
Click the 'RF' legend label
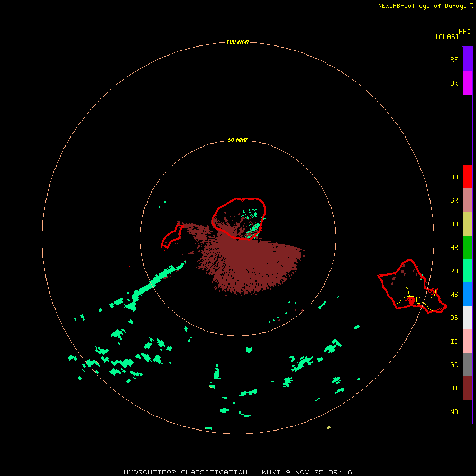(x=454, y=59)
